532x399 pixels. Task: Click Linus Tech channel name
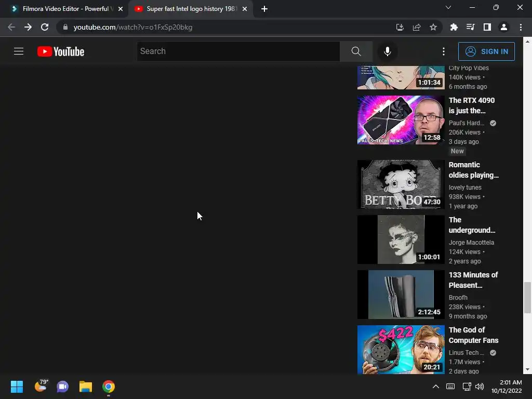coord(466,353)
